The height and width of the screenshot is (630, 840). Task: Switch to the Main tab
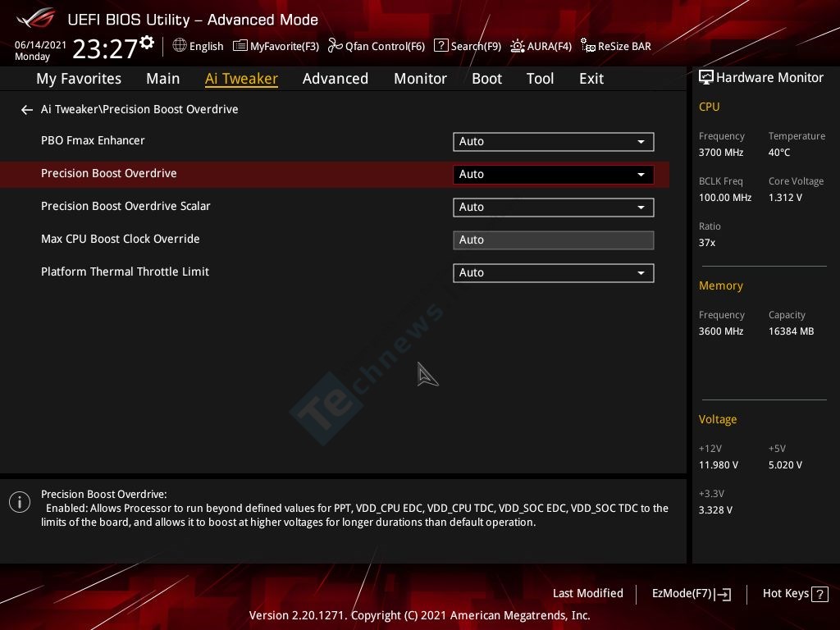163,79
